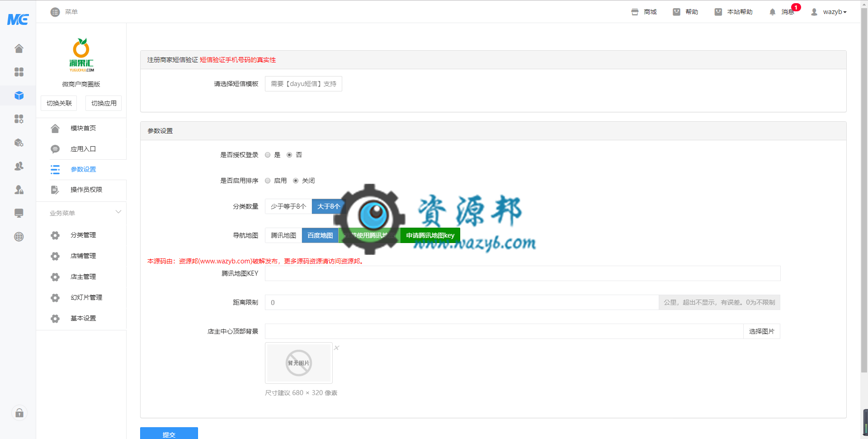The image size is (868, 439).
Task: Select the blue cube module icon
Action: pos(19,95)
